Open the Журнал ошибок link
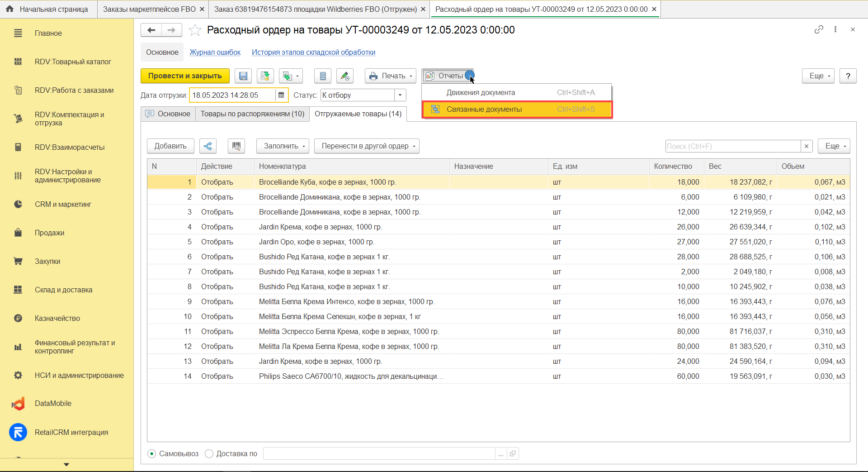Screen dimensions: 868x472 click(215, 52)
